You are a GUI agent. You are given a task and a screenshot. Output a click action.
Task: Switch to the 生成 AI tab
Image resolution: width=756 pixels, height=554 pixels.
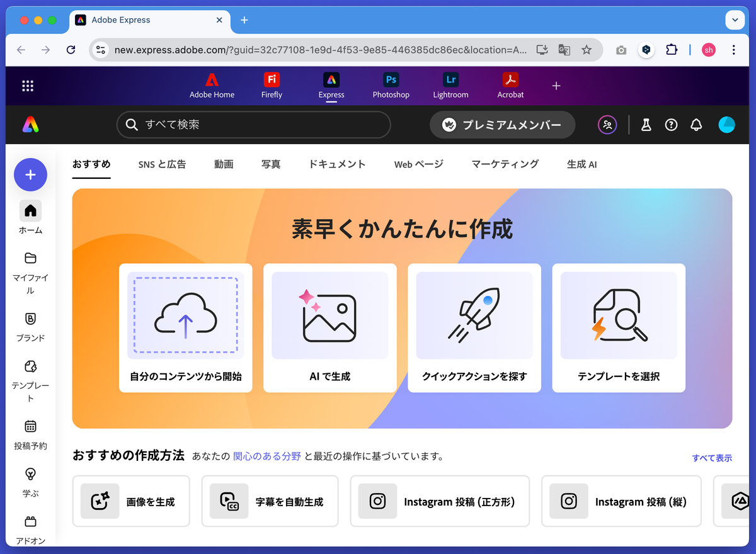(x=582, y=164)
